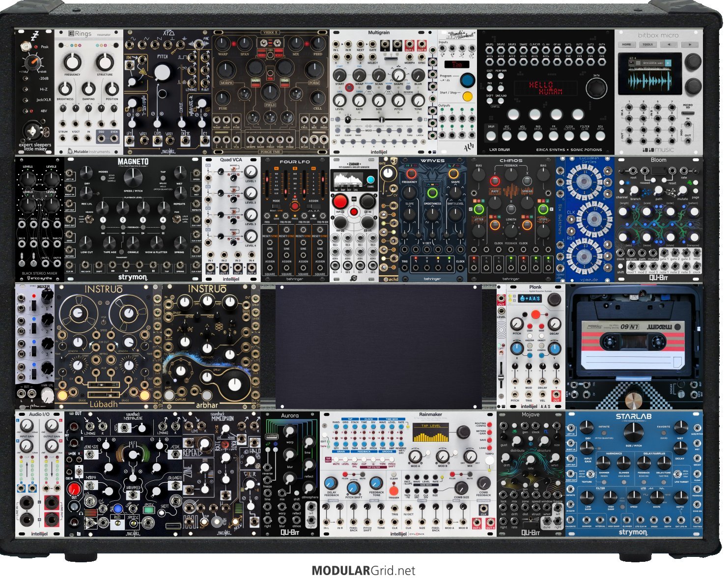The width and height of the screenshot is (728, 581).
Task: Click the empty blank panel in the third row
Action: pyautogui.click(x=378, y=346)
